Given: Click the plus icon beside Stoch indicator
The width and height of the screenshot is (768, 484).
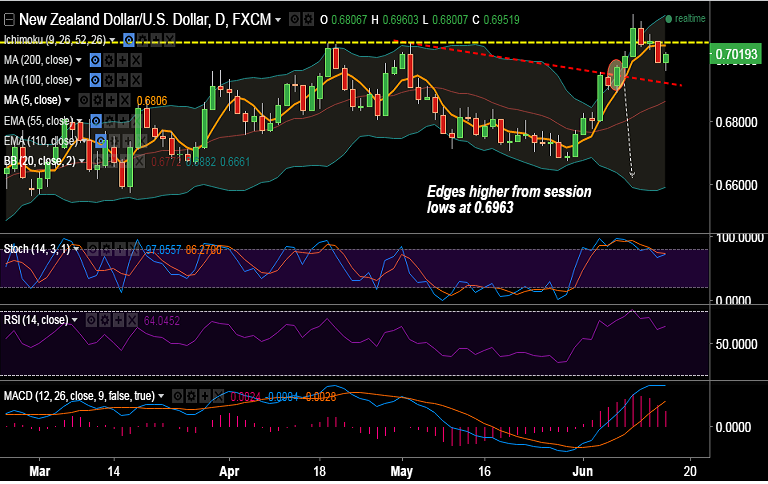Looking at the screenshot, I should [120, 249].
